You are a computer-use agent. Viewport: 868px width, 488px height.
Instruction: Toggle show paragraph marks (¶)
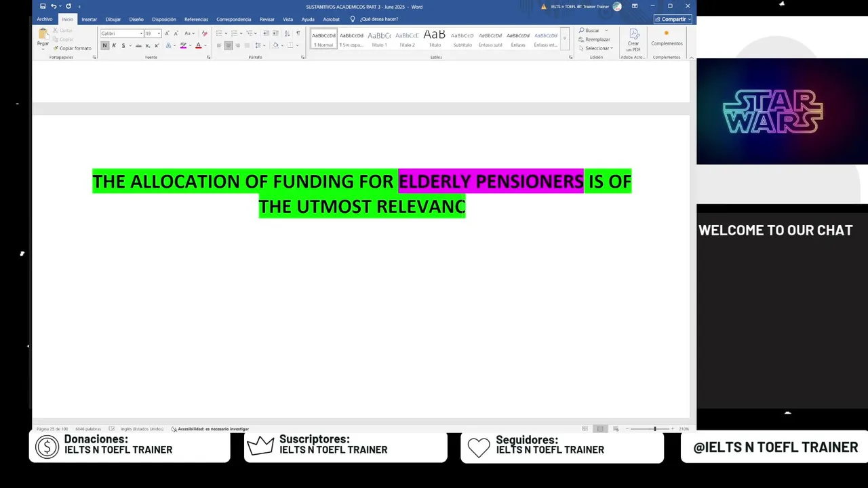(298, 33)
